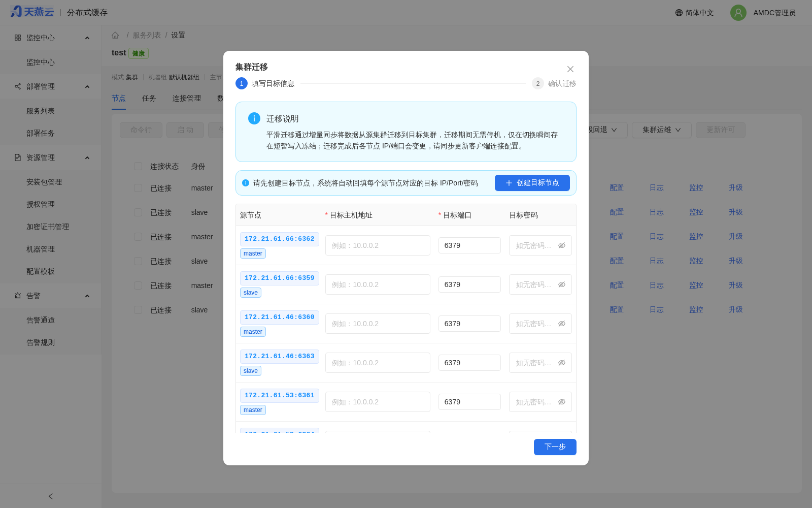The image size is (812, 508).
Task: Click the 告警 alarm icon
Action: [18, 296]
